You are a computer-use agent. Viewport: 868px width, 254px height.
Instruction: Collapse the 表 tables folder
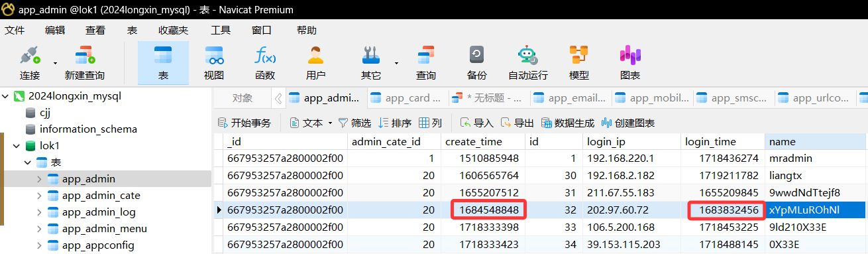coord(27,162)
